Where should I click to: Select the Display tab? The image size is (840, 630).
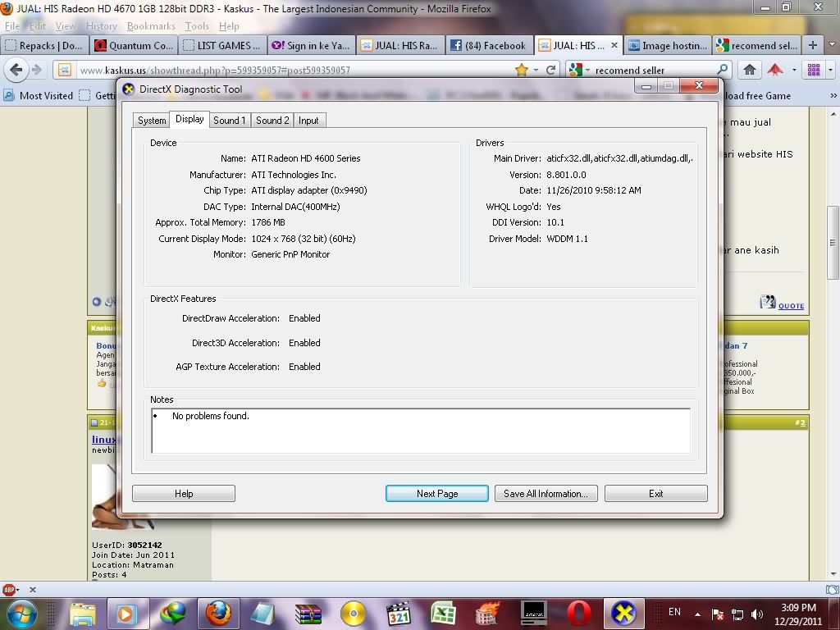189,119
